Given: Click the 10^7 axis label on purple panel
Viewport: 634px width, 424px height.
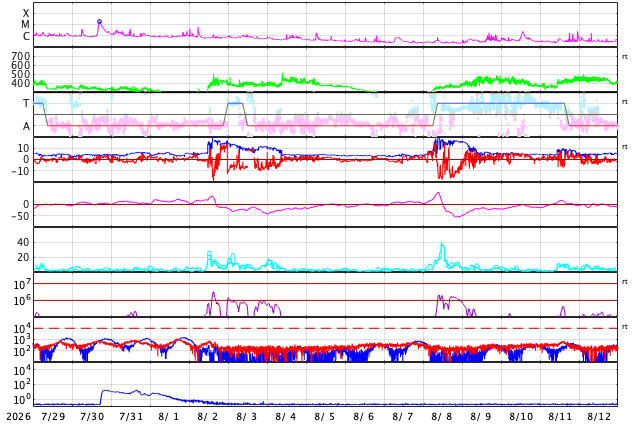Looking at the screenshot, I should point(22,284).
